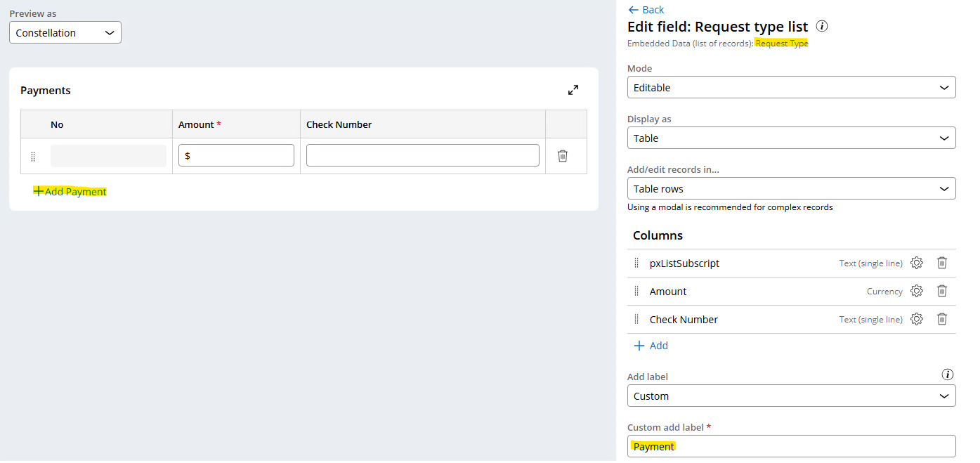Go Back from the edit field panel
The width and height of the screenshot is (980, 463).
pyautogui.click(x=646, y=10)
